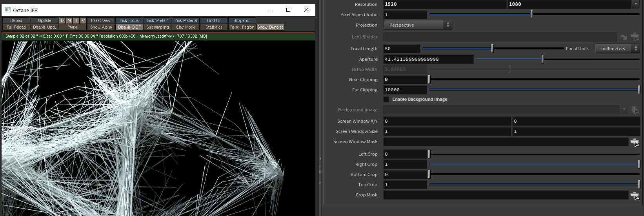Click the Reload button in Octane IPR
The height and width of the screenshot is (216, 644).
tap(16, 20)
